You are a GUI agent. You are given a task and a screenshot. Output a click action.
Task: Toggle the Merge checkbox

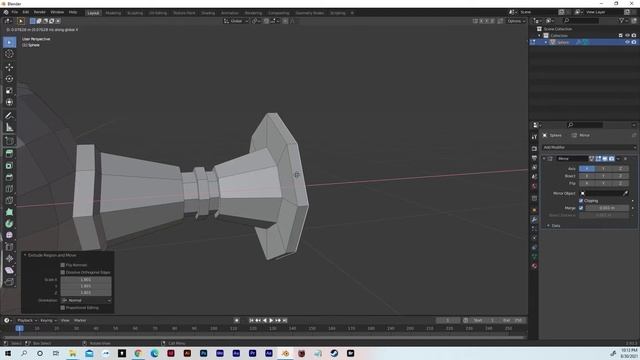[581, 208]
